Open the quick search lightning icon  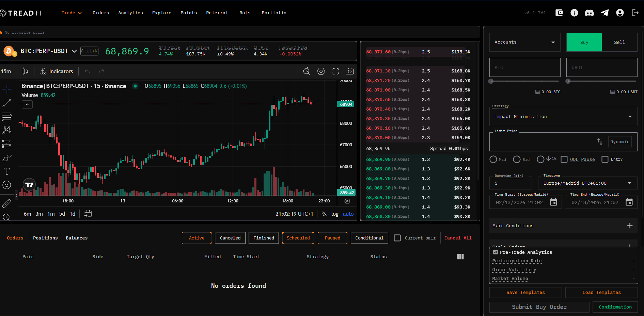[x=307, y=71]
